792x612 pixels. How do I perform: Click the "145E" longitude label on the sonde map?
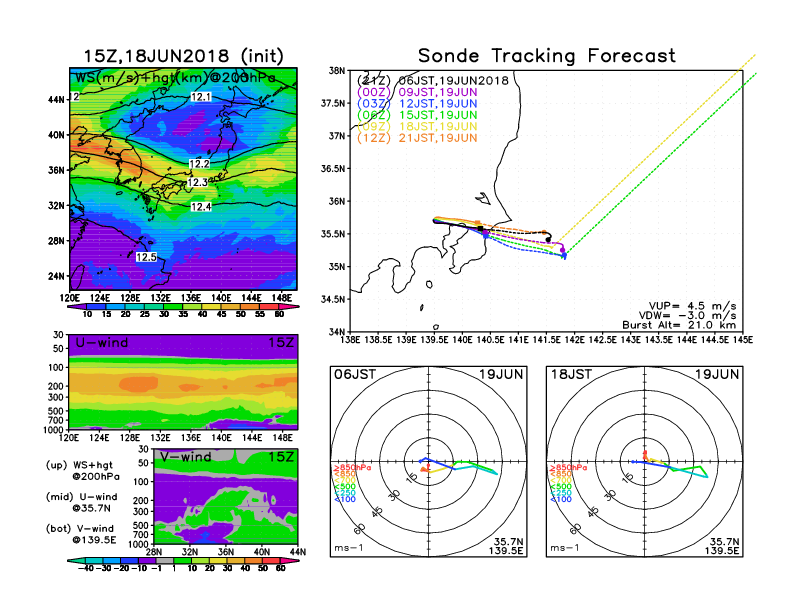742,340
